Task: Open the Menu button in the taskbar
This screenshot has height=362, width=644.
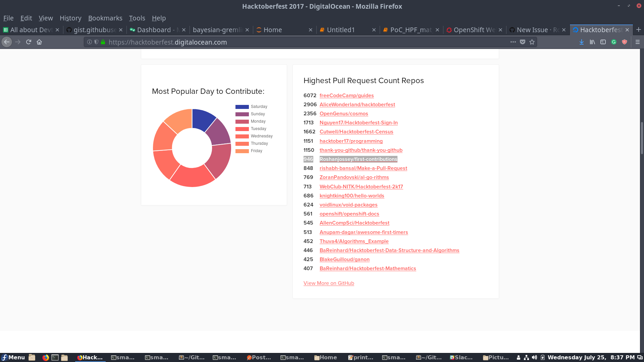Action: 13,357
